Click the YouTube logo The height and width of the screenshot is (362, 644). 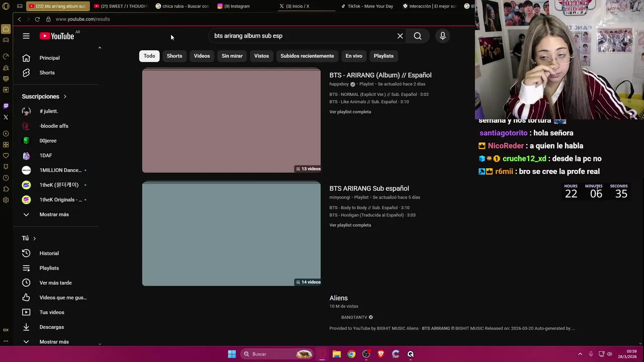click(x=57, y=36)
